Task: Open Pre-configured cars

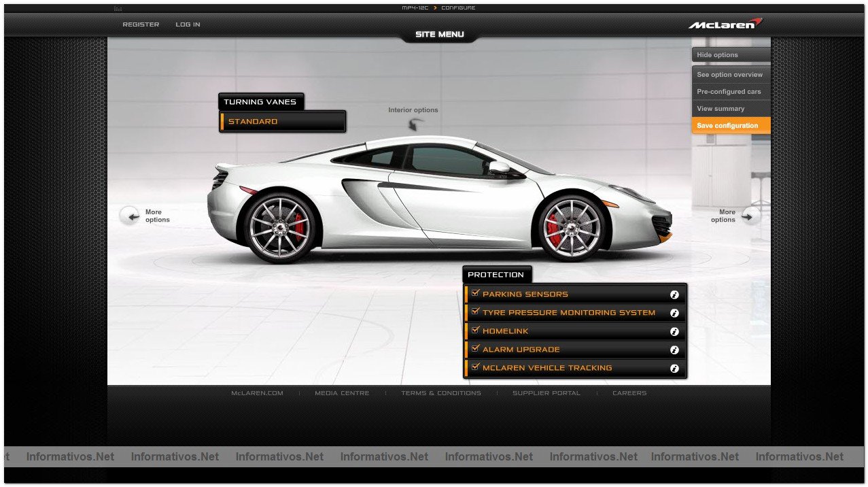Action: (731, 92)
